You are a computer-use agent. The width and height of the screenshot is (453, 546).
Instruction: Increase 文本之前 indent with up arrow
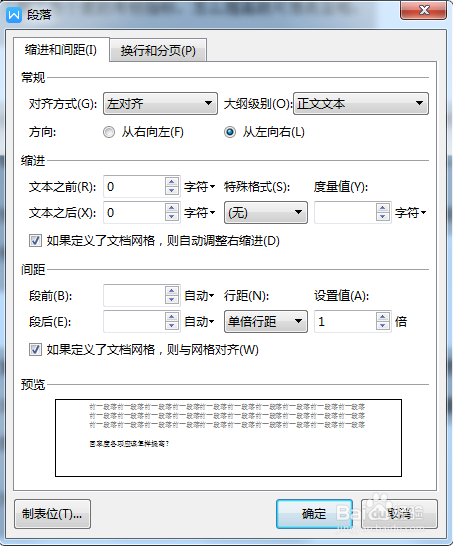click(x=172, y=182)
